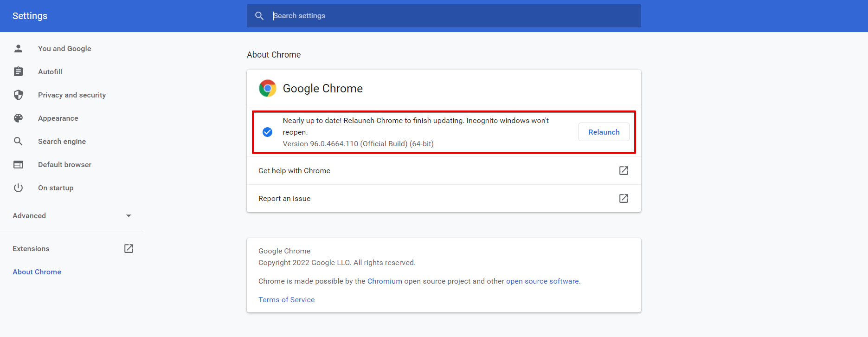
Task: Select About Chrome in sidebar
Action: pyautogui.click(x=37, y=272)
